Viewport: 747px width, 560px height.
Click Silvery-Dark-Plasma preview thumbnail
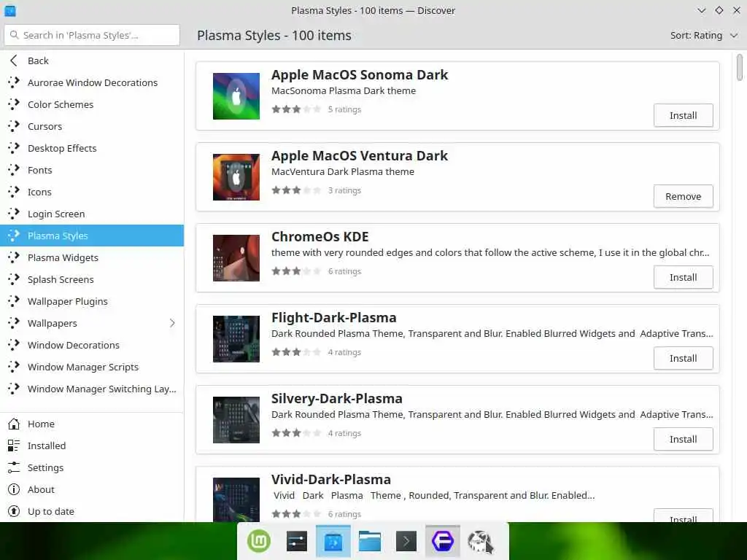pyautogui.click(x=236, y=420)
